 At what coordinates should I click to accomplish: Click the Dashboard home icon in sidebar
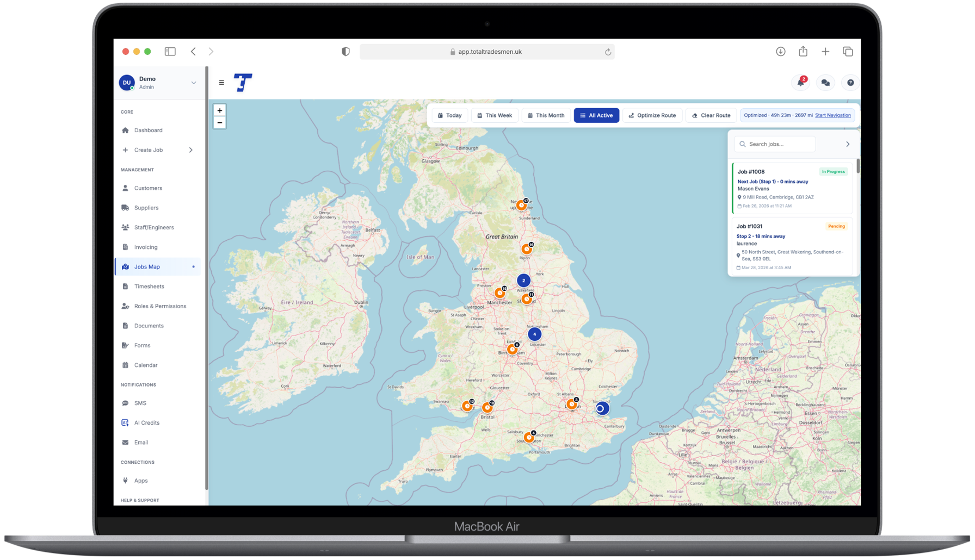pyautogui.click(x=126, y=130)
